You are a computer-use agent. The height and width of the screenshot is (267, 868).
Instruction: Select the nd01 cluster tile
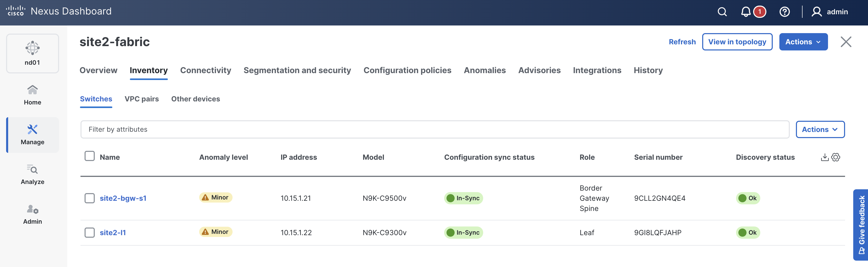[32, 53]
